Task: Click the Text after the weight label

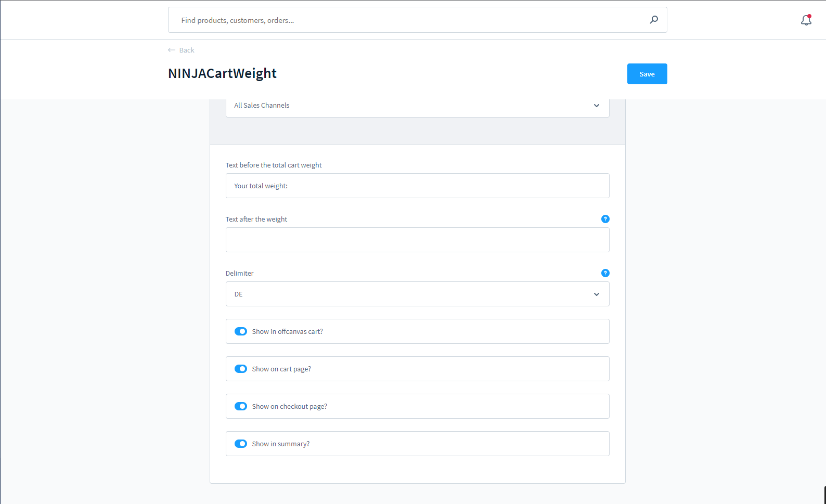Action: pos(256,219)
